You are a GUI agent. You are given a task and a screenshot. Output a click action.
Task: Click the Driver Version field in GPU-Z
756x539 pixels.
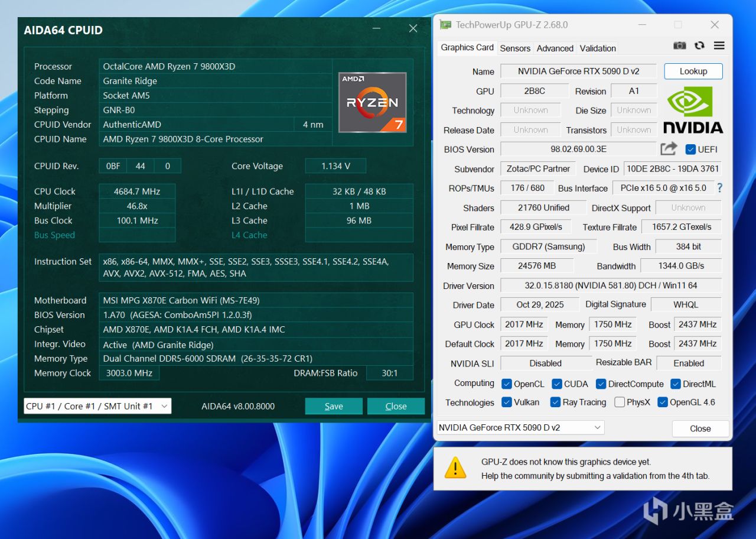coord(611,285)
